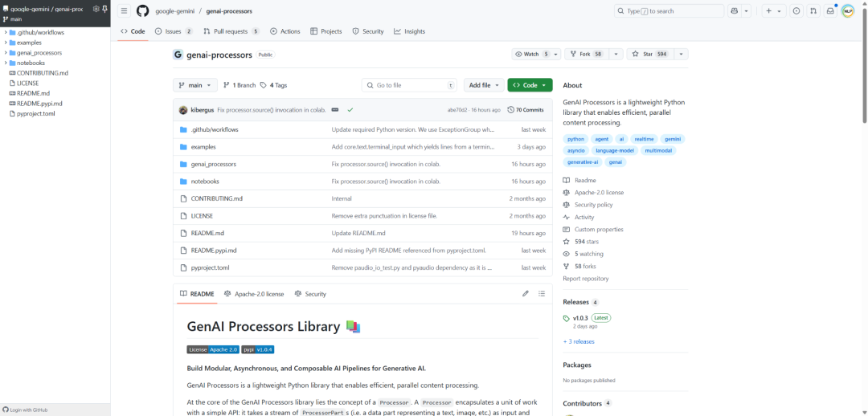This screenshot has width=868, height=416.
Task: Open the Fork options dropdown arrow
Action: (x=616, y=55)
